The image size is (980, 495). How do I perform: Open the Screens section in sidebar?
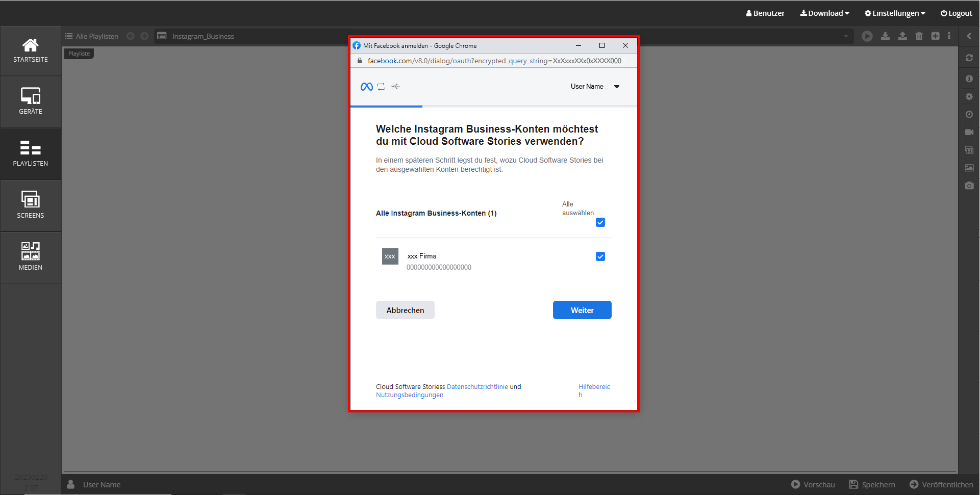[x=31, y=205]
